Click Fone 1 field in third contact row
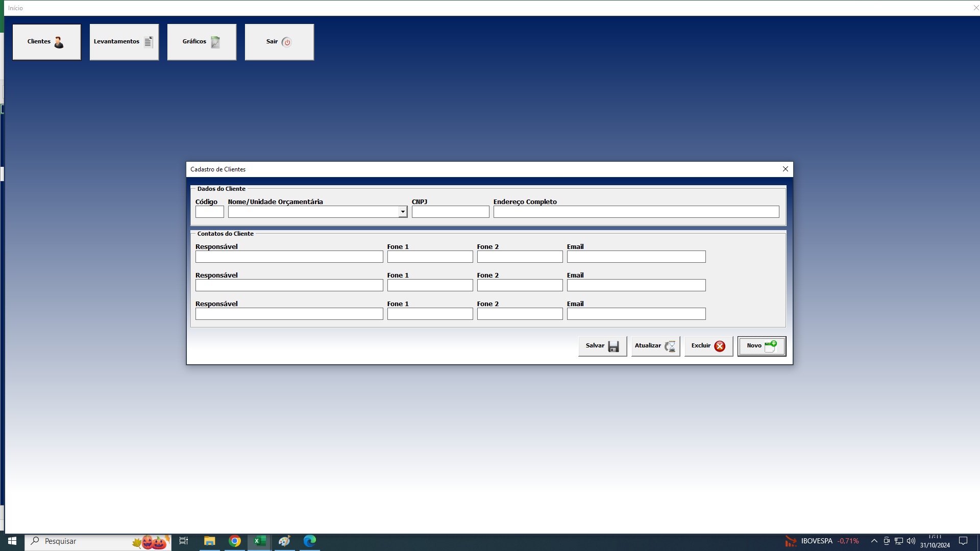The width and height of the screenshot is (980, 551). [x=430, y=314]
